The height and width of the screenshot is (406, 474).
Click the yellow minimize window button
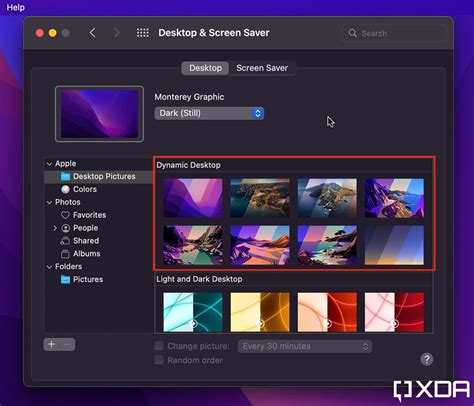[x=53, y=33]
